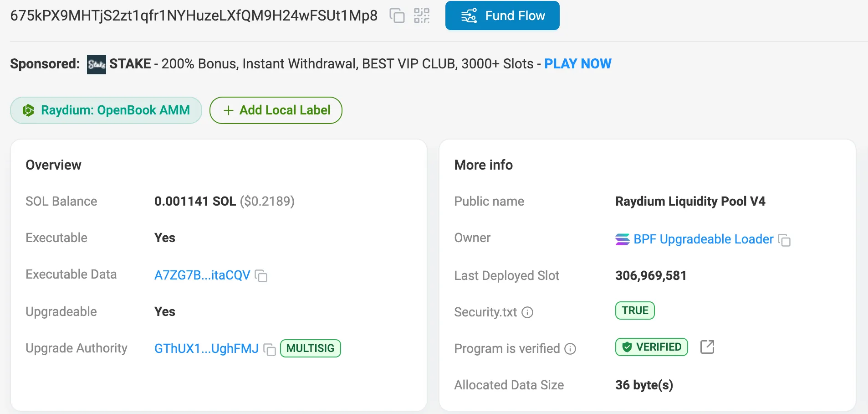Show QR code for the address

pos(422,16)
